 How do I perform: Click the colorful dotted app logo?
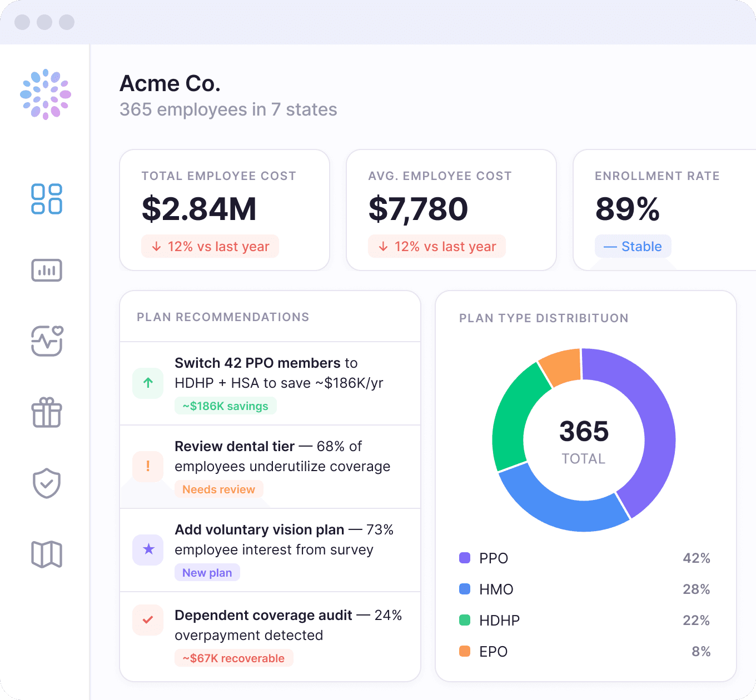46,94
